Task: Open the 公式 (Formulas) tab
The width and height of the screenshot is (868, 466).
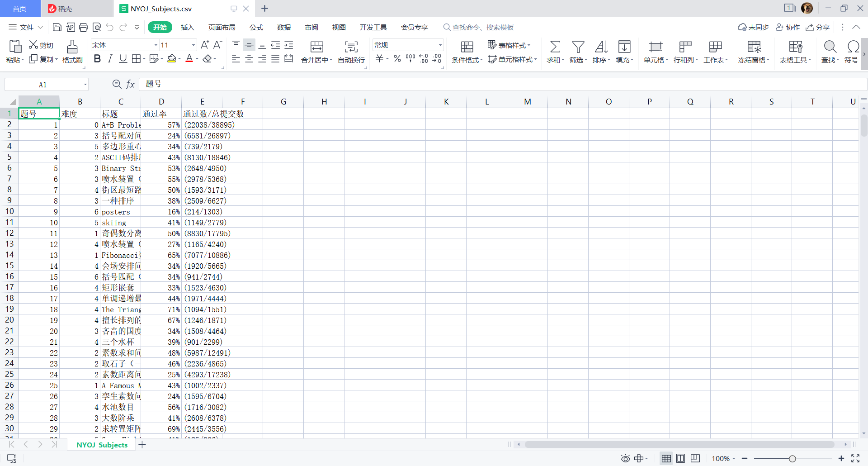Action: [x=256, y=27]
